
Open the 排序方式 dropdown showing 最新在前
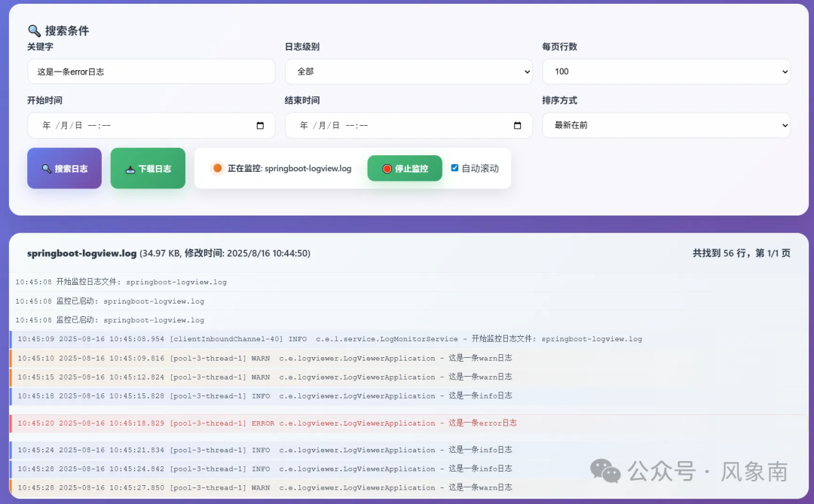tap(666, 125)
